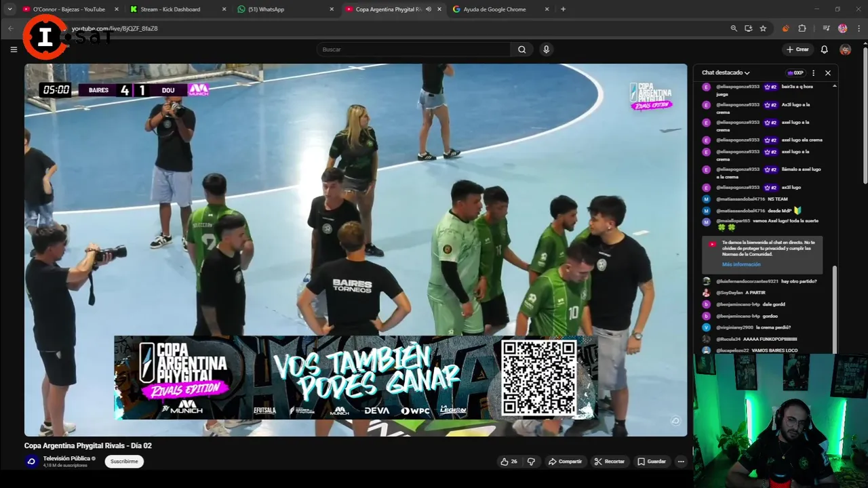This screenshot has width=868, height=488.
Task: Close the WhatsApp tab
Action: 332,9
